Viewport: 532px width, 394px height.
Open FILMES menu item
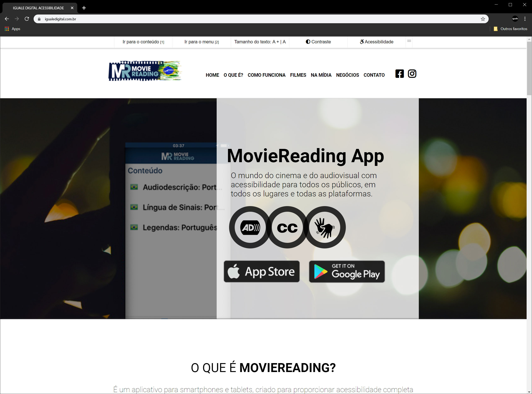point(298,75)
